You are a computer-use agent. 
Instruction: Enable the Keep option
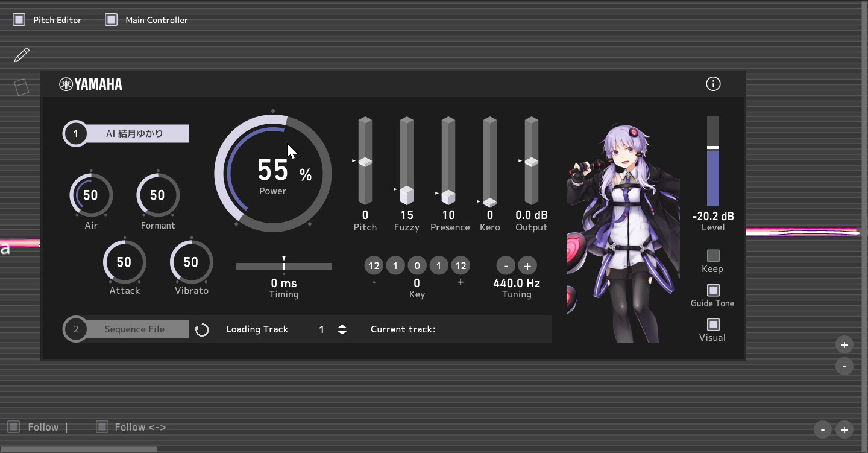[x=713, y=256]
